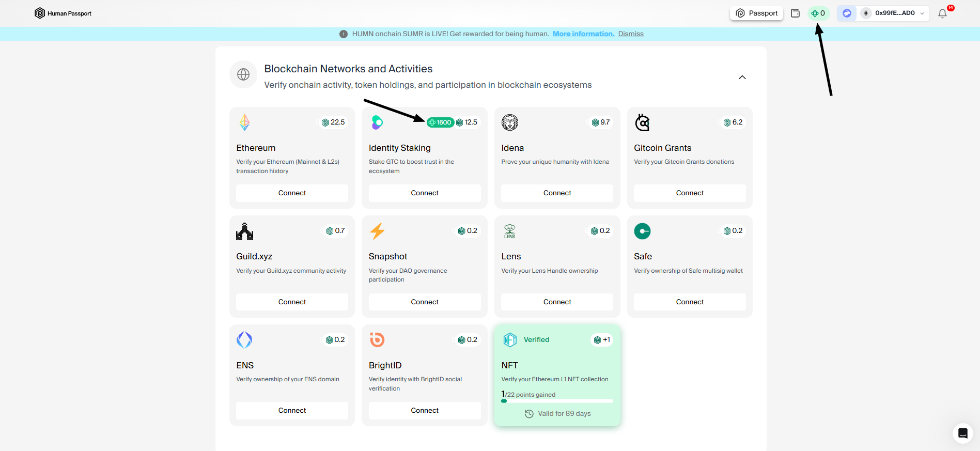
Task: Click the ENS 0.2 points badge
Action: click(335, 340)
